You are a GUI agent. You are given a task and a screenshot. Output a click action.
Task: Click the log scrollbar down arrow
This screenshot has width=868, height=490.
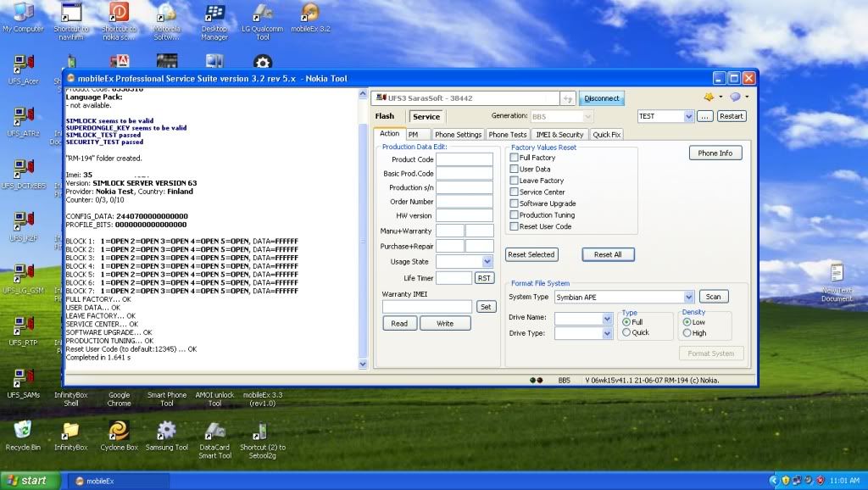363,365
